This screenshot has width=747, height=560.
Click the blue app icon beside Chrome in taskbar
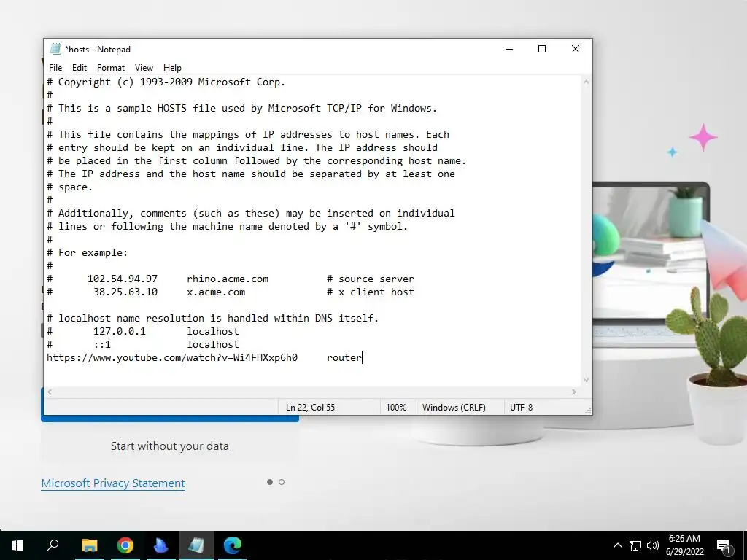161,545
